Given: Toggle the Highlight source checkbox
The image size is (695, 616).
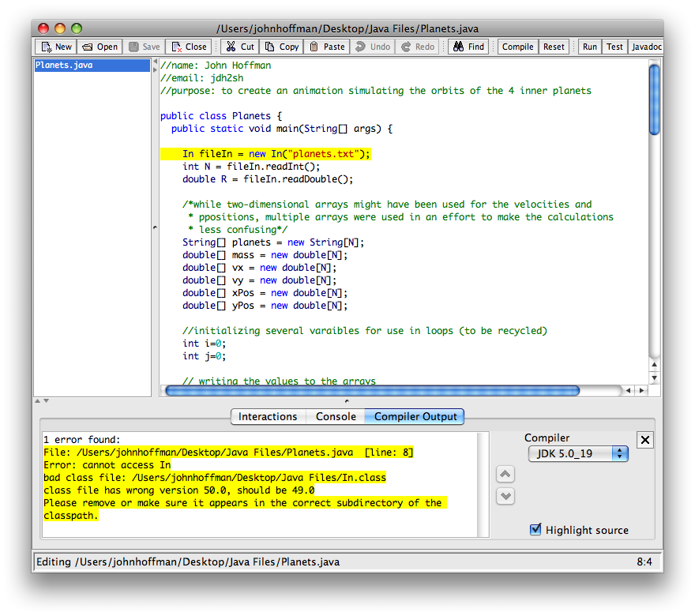Looking at the screenshot, I should 535,530.
